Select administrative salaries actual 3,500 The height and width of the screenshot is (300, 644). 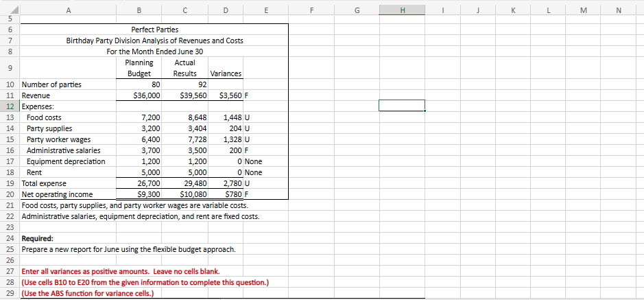point(185,150)
